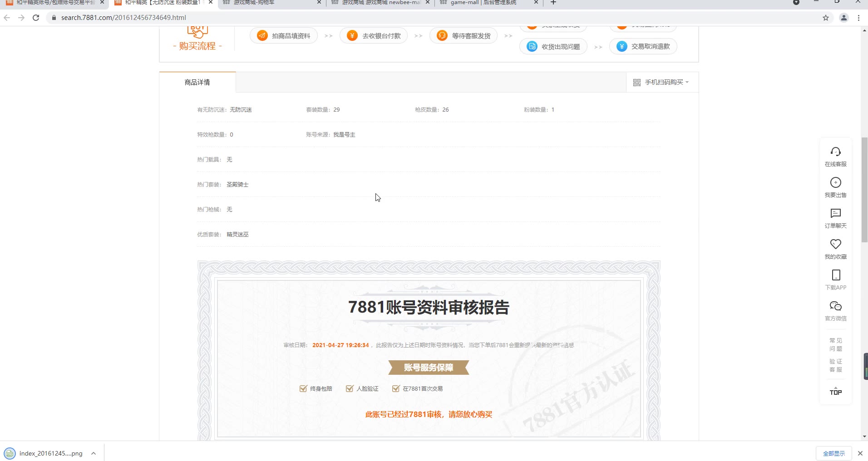Open the 官方微信 WeChat icon
The height and width of the screenshot is (461, 868).
[x=835, y=306]
